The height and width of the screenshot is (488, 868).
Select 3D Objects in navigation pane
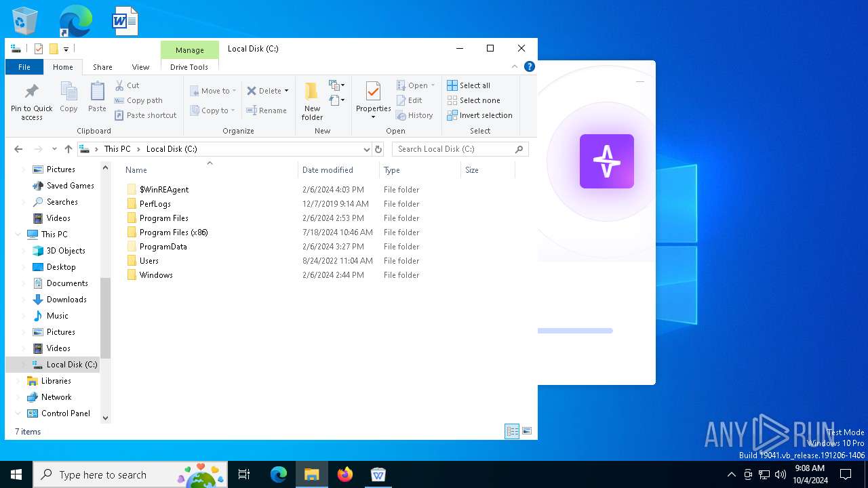coord(66,251)
